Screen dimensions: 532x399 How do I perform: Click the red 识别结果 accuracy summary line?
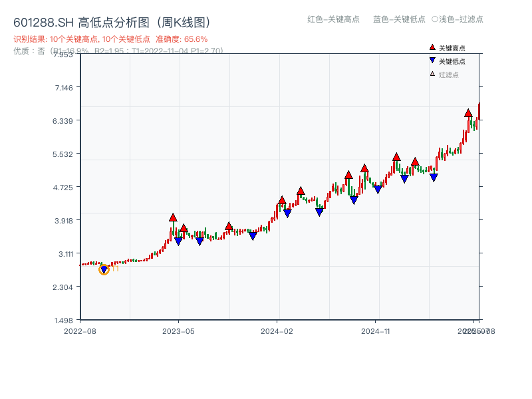[110, 39]
